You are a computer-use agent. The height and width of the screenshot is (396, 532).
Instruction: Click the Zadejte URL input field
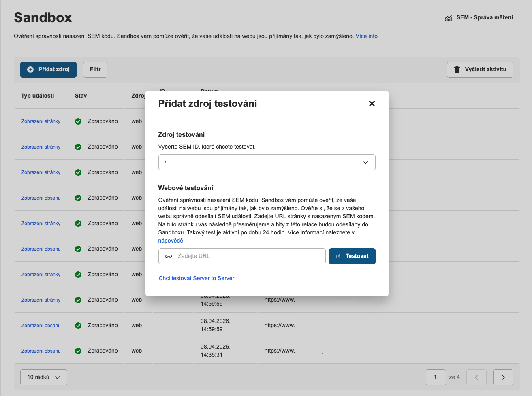click(249, 256)
